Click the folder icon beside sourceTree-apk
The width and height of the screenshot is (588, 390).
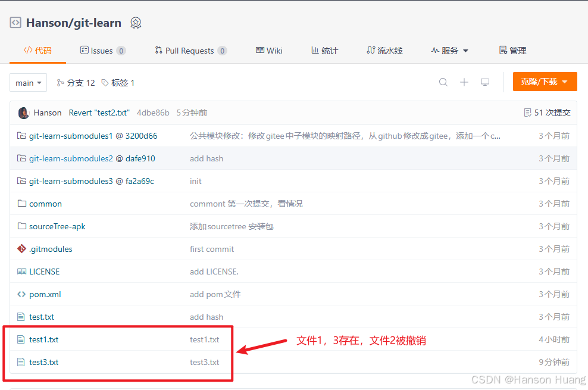point(22,226)
